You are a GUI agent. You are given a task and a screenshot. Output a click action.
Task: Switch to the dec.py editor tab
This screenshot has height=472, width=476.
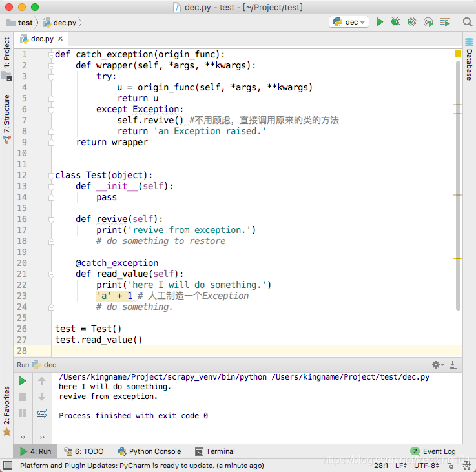coord(42,39)
